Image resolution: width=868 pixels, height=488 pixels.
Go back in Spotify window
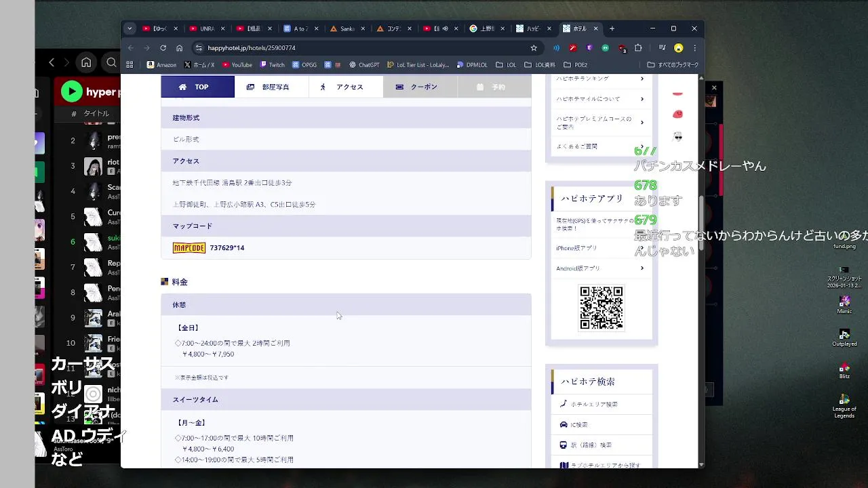[52, 62]
